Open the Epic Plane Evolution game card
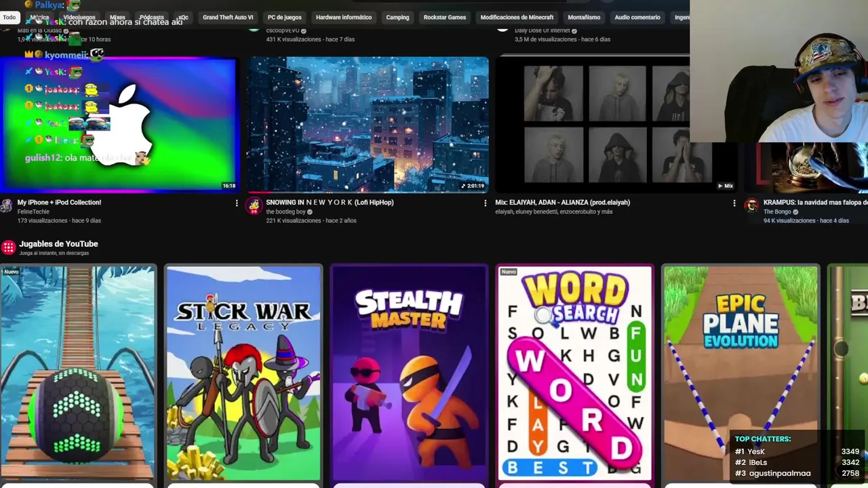868x488 pixels. pyautogui.click(x=740, y=373)
